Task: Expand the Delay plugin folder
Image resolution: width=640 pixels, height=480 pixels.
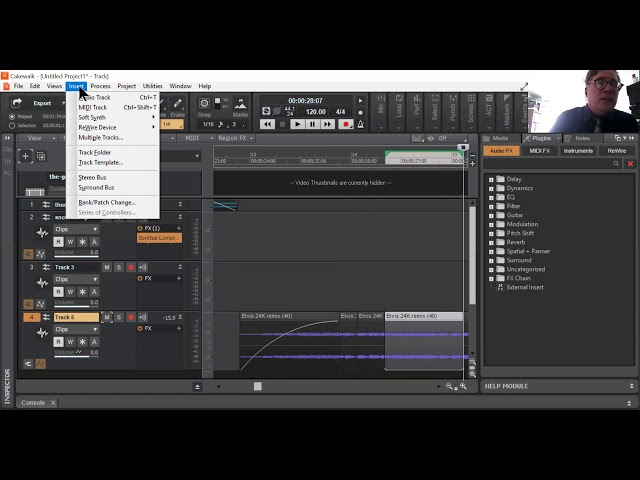Action: (x=491, y=179)
